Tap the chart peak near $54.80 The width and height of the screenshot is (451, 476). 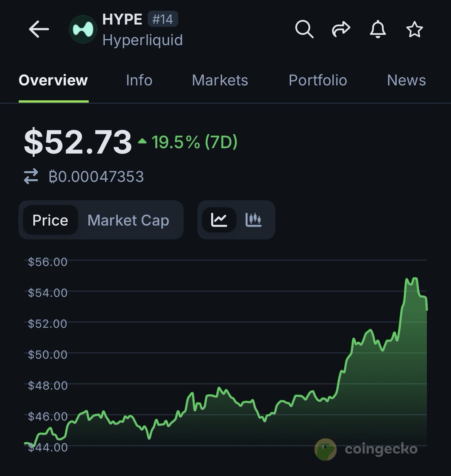[415, 279]
